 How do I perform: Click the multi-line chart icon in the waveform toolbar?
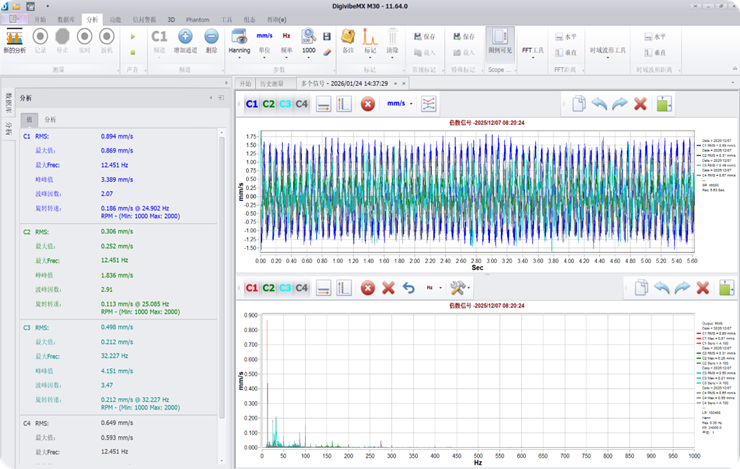pos(428,103)
